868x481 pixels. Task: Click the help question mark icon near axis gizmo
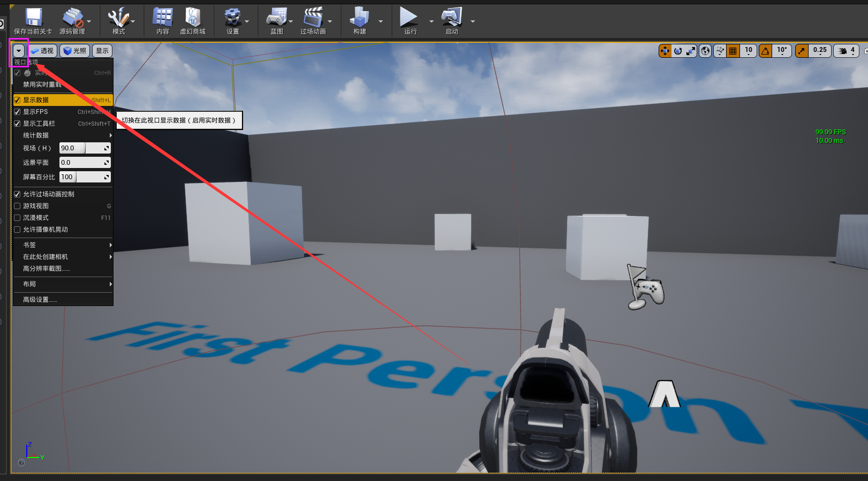(x=21, y=463)
